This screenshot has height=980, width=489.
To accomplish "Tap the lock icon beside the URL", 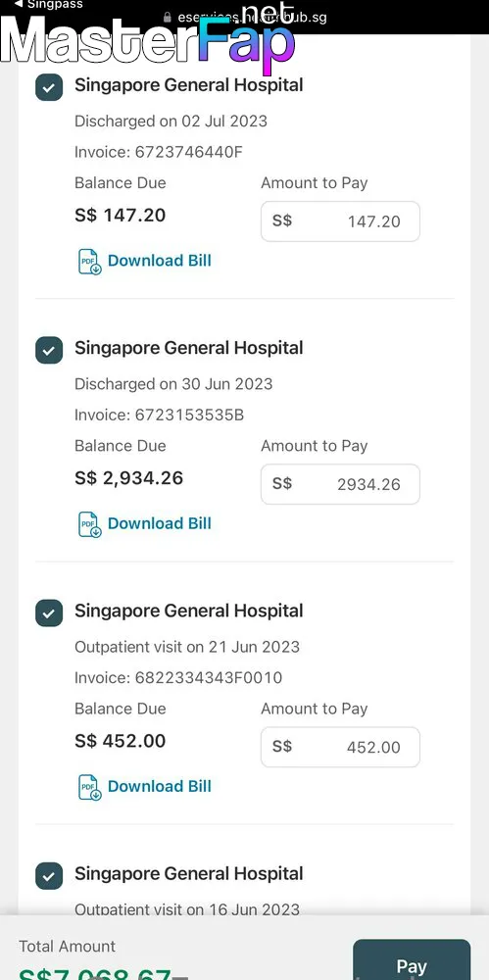I will coord(167,17).
